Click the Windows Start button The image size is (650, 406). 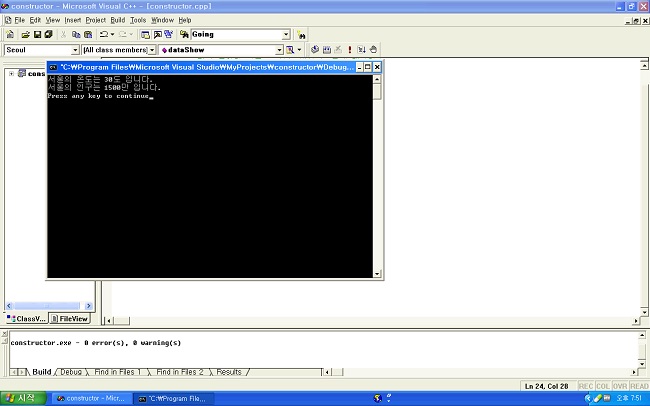click(21, 398)
